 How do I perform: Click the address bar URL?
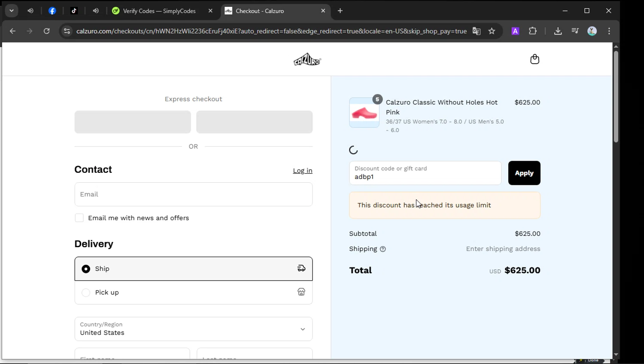click(271, 31)
